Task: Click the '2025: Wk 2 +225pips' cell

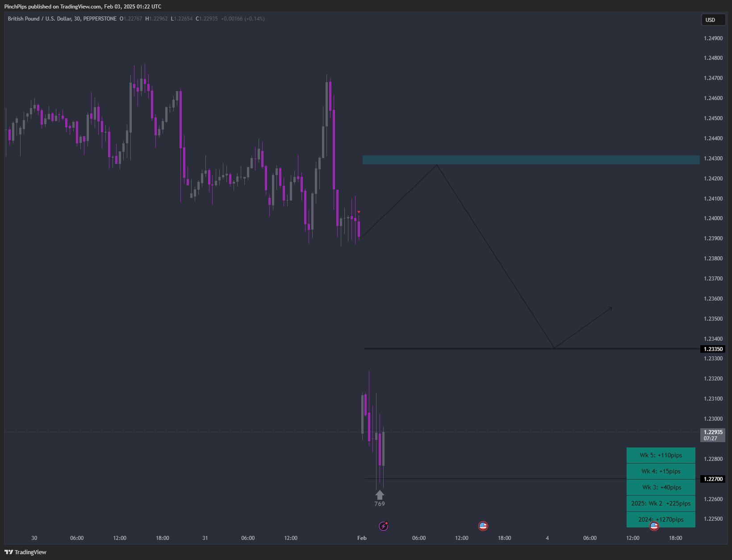Action: 661,504
